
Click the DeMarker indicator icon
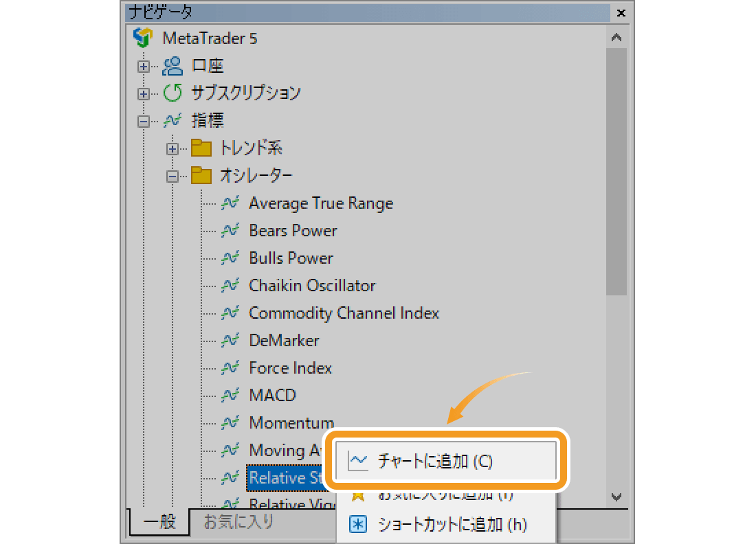[230, 341]
